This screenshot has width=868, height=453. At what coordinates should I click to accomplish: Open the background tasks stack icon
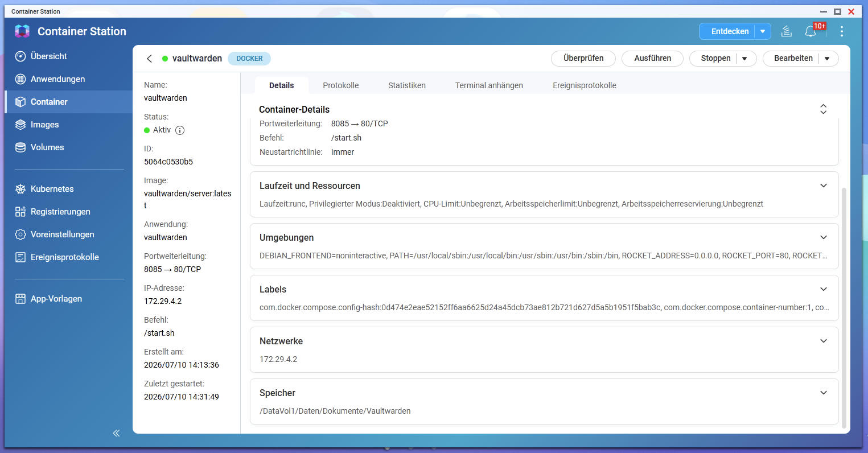point(787,31)
